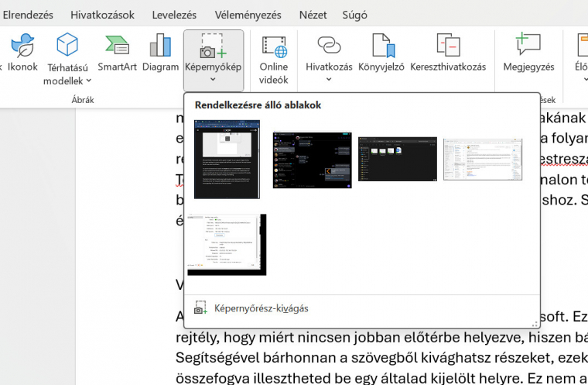The width and height of the screenshot is (588, 385).
Task: Select the dark chat window thumbnail
Action: point(313,160)
